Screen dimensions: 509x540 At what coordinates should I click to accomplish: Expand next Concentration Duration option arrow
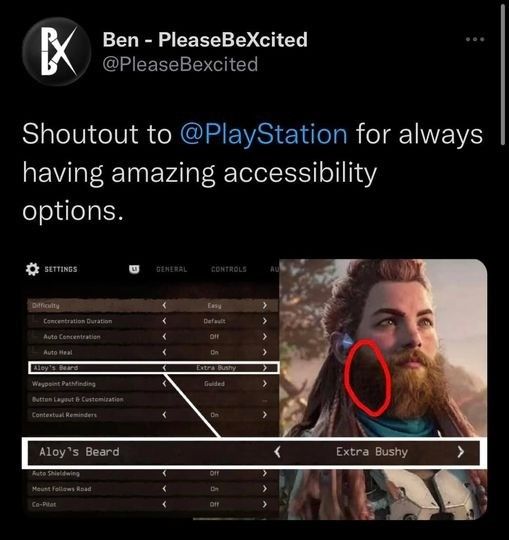pos(264,321)
